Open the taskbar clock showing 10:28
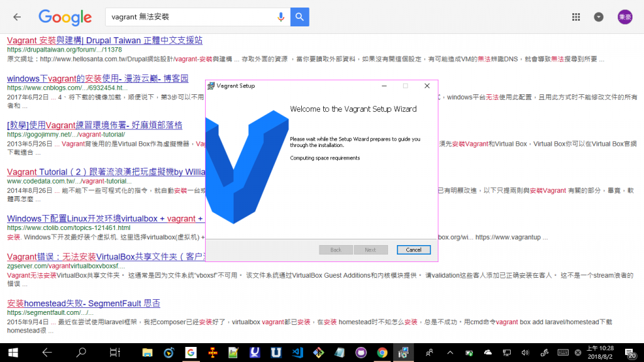644x362 pixels. pos(600,353)
